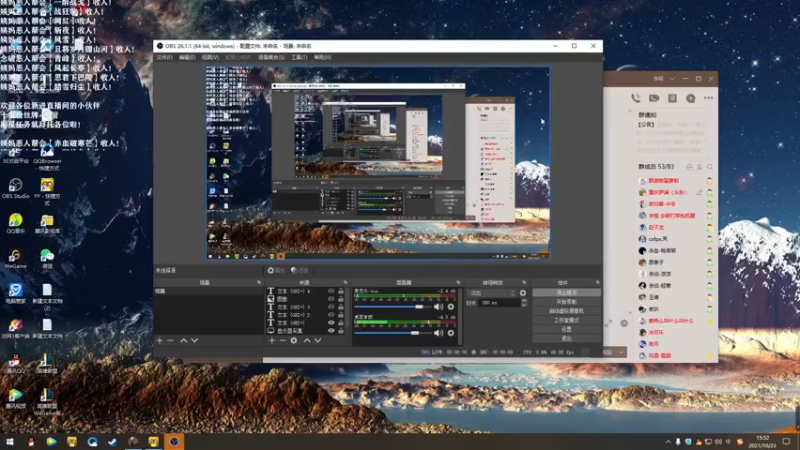Undock the 场景 panel popout icon

[x=259, y=282]
